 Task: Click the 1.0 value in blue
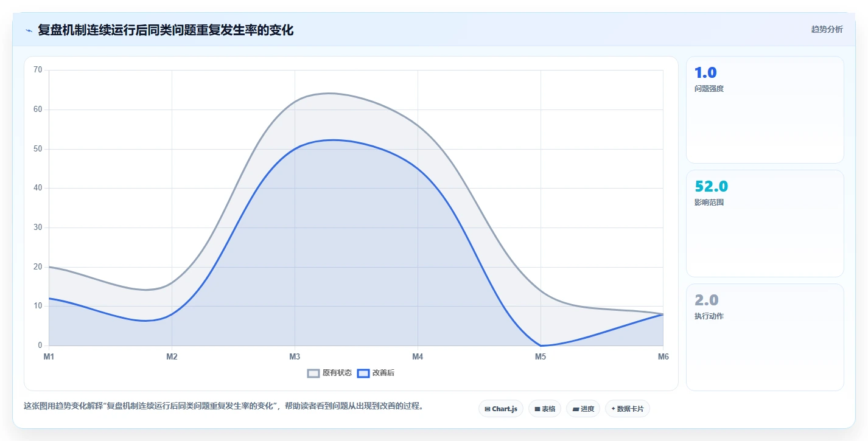click(x=705, y=72)
